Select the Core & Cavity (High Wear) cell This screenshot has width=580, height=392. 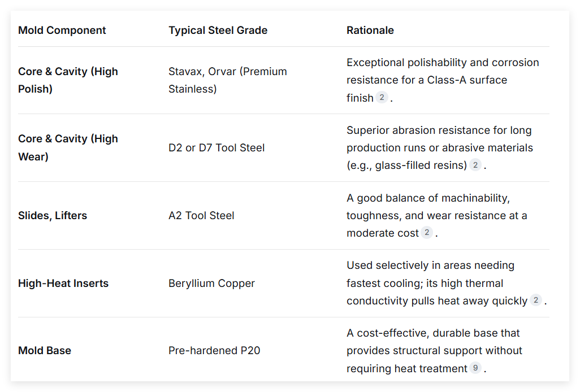pos(68,148)
